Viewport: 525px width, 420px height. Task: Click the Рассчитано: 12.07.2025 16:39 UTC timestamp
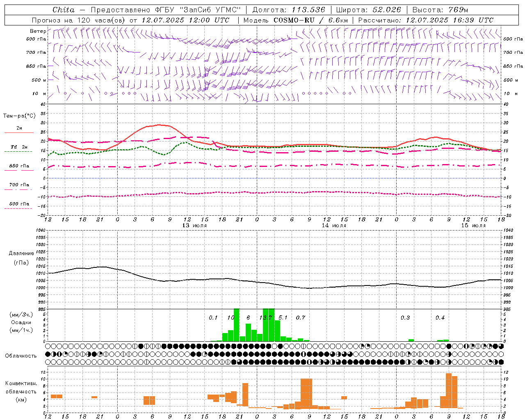click(x=426, y=20)
